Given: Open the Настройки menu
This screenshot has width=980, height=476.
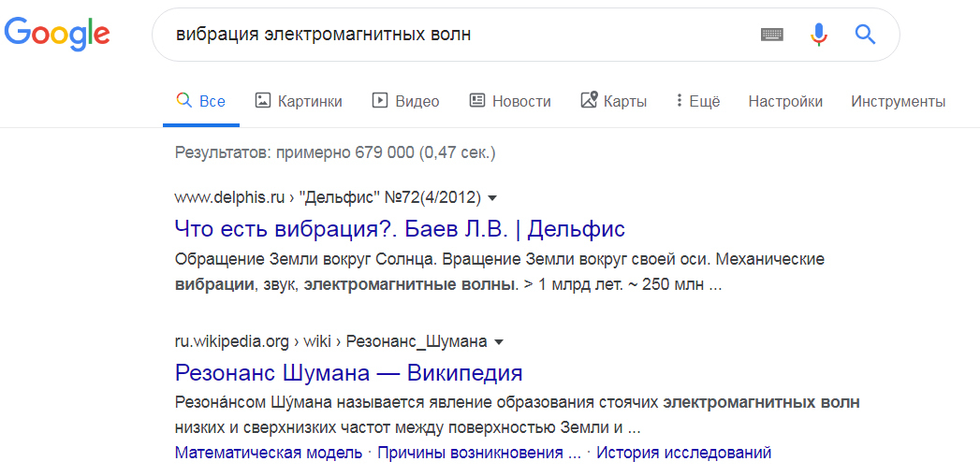Looking at the screenshot, I should (x=785, y=101).
